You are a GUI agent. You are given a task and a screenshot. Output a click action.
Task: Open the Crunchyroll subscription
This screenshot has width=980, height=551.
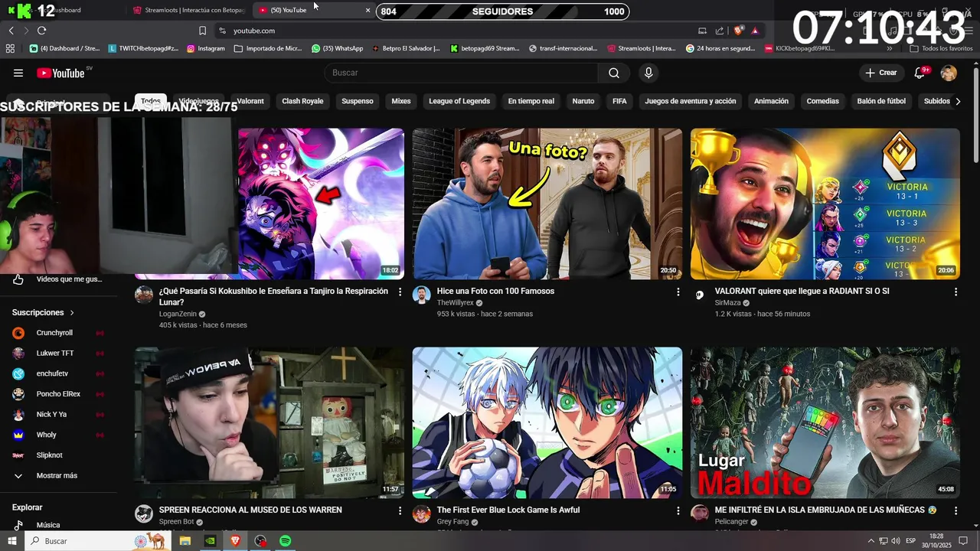coord(55,333)
